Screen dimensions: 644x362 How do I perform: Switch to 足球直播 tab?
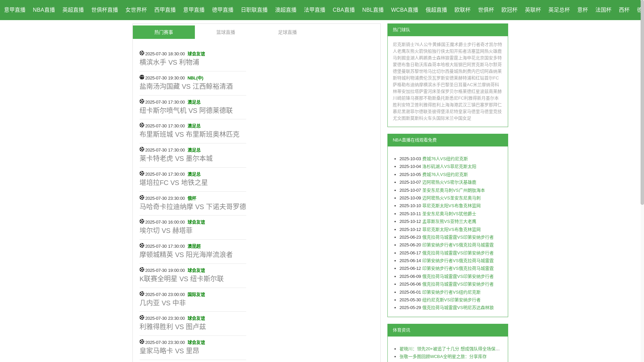pos(287,32)
